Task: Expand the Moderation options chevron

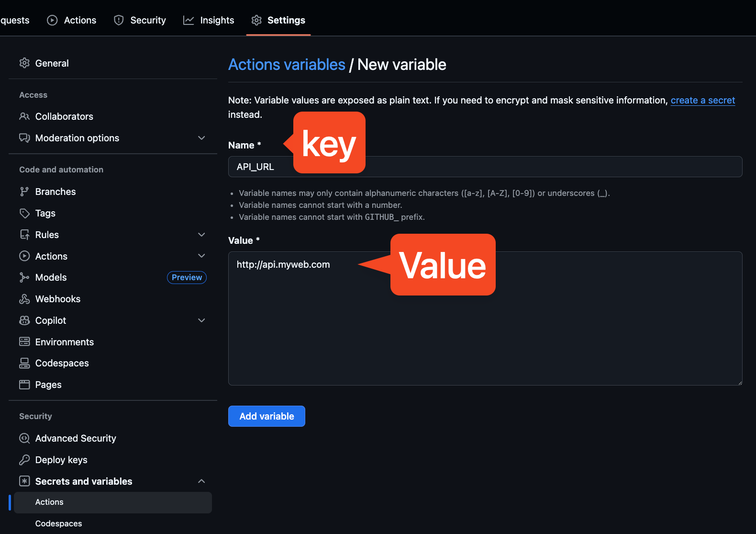Action: (x=201, y=138)
